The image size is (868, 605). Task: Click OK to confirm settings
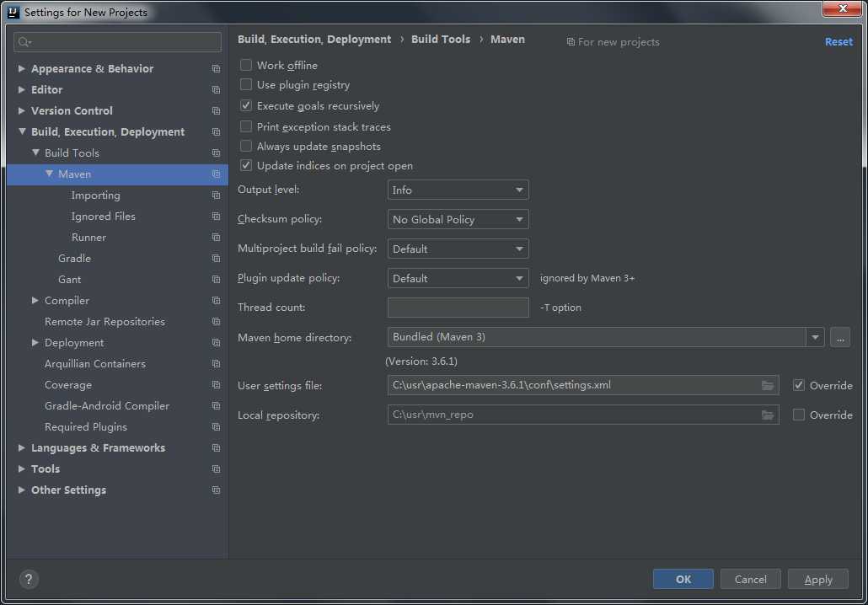pyautogui.click(x=683, y=579)
